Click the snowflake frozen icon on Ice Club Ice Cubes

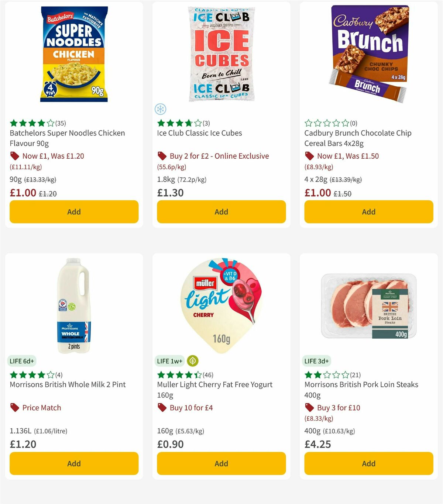(160, 109)
